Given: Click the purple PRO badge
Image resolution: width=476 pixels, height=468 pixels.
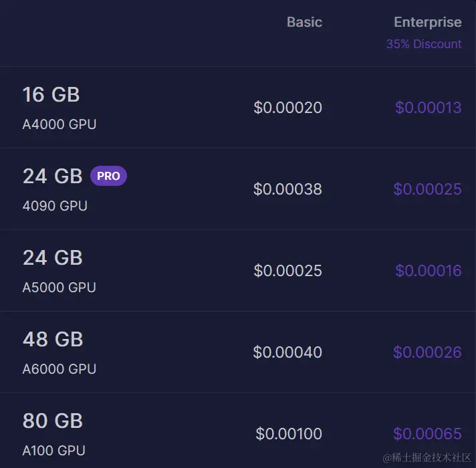Looking at the screenshot, I should coord(108,176).
